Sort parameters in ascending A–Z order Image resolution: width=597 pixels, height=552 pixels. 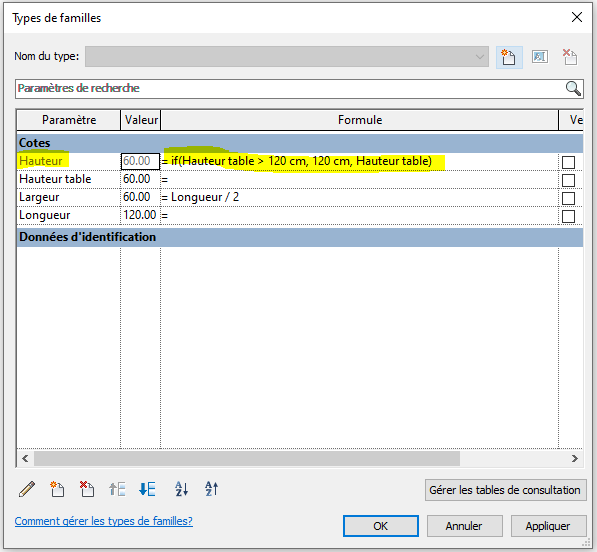coord(181,489)
